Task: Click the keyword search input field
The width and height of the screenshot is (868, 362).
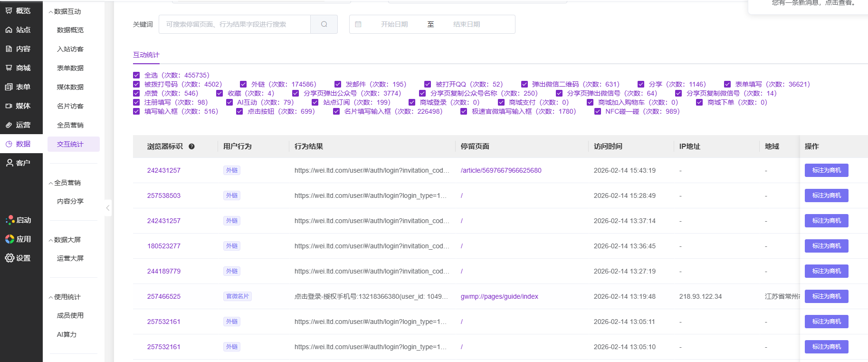Action: 235,24
